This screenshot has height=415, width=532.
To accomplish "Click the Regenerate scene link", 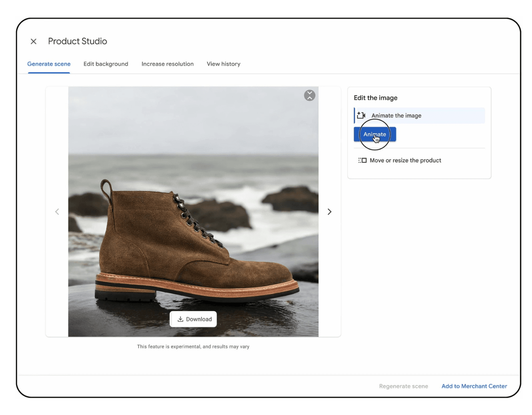I will (x=404, y=386).
